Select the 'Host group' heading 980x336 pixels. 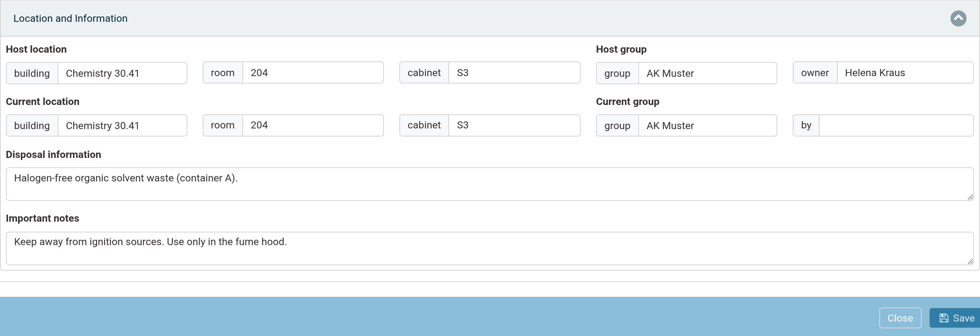(621, 49)
